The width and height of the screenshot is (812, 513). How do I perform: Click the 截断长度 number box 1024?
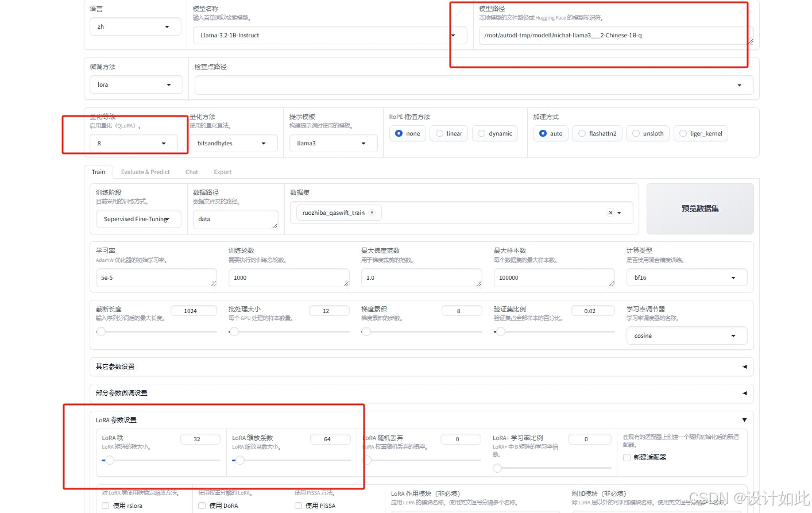194,311
